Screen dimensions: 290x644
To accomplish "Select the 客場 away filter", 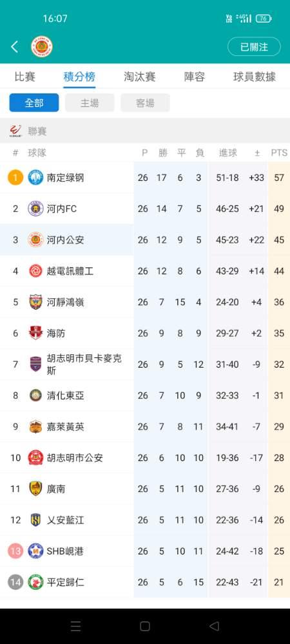I will tap(145, 102).
